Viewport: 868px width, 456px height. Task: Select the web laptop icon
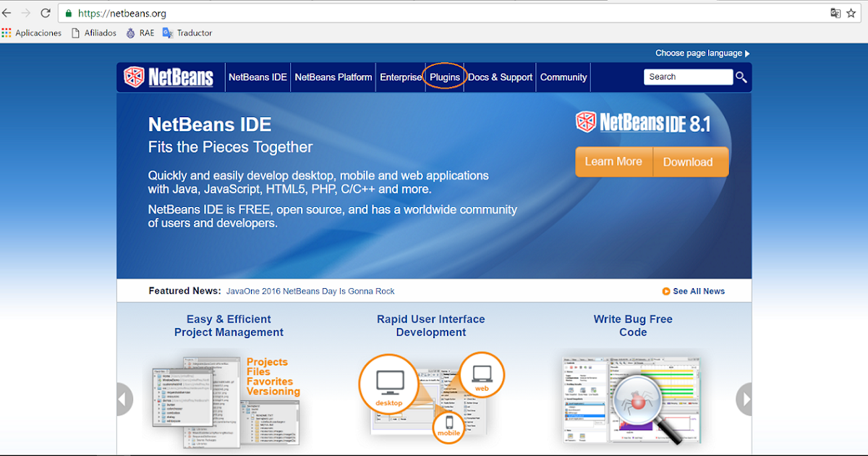(x=482, y=374)
